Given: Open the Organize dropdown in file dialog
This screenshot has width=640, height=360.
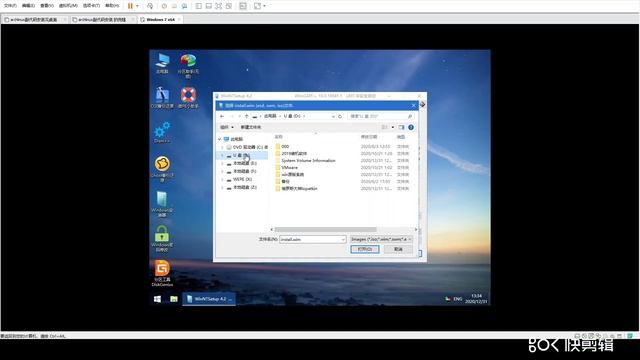Looking at the screenshot, I should click(x=227, y=127).
